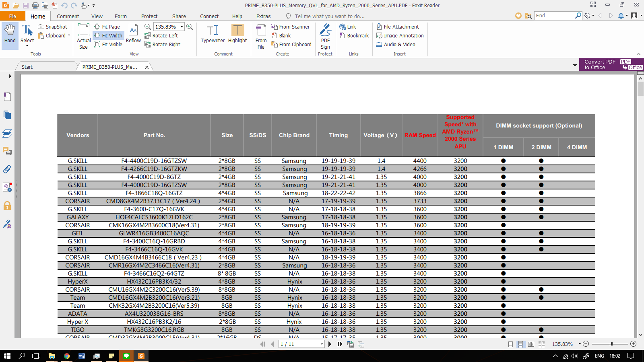Click the Typewriter tool

[x=213, y=34]
